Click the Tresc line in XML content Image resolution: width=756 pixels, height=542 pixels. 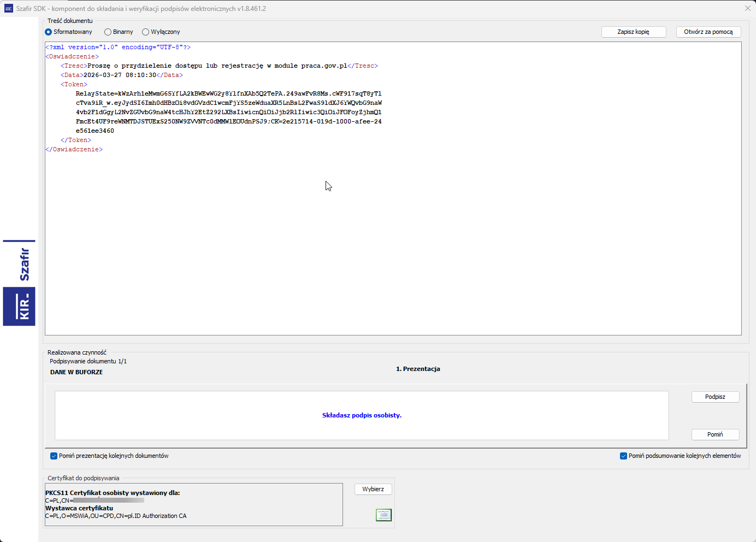pyautogui.click(x=219, y=66)
